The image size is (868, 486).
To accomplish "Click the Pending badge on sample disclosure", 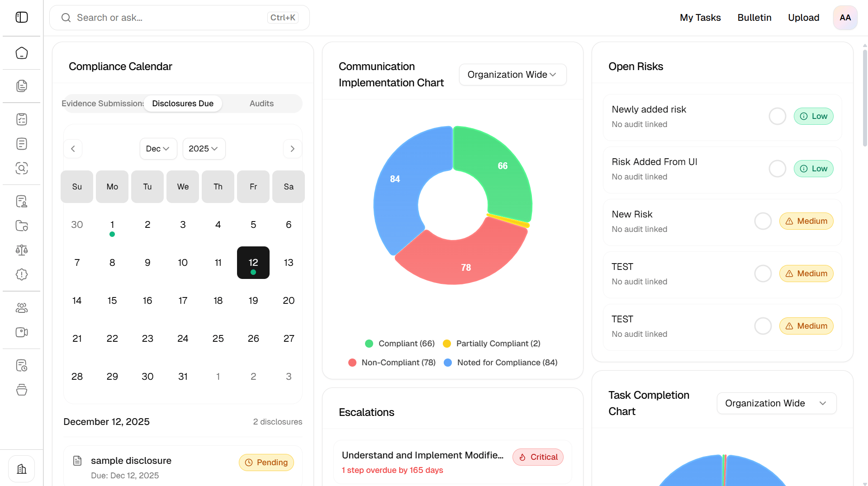I will 266,462.
